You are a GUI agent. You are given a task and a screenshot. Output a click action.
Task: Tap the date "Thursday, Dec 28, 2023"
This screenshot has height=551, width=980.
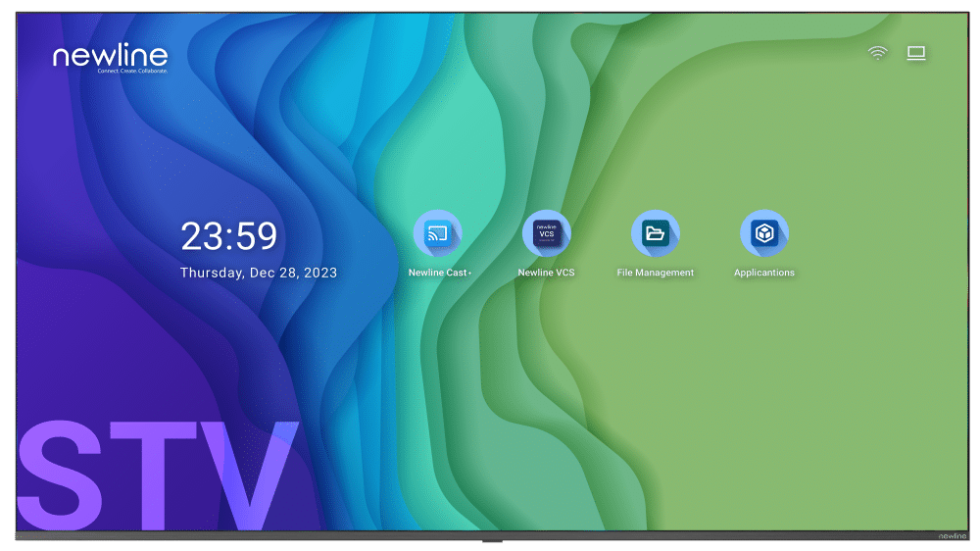point(258,273)
